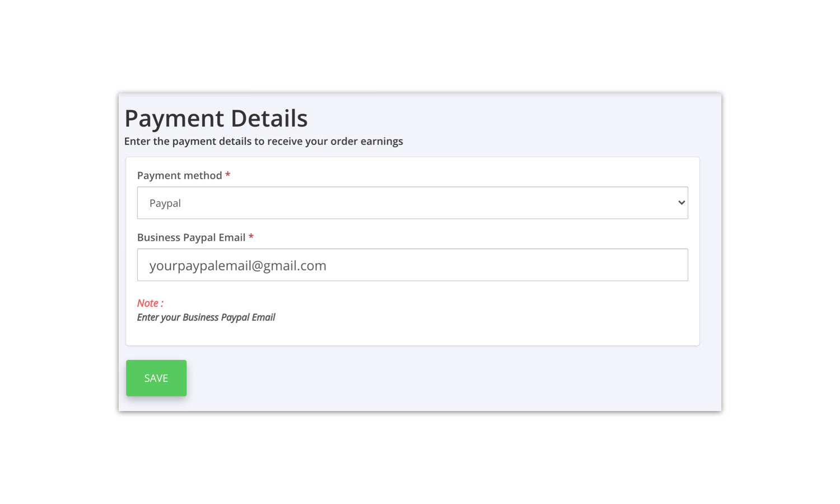
Task: Open the Payment method dropdown
Action: [x=412, y=203]
